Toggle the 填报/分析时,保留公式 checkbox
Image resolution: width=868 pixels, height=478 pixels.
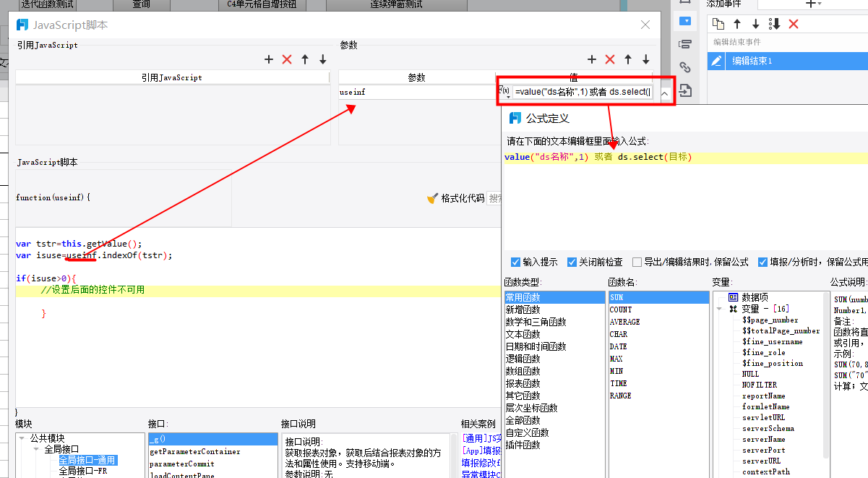(762, 262)
